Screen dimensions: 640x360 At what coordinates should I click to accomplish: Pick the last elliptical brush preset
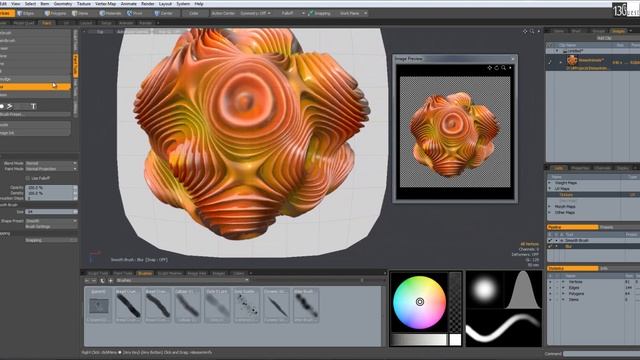(306, 305)
